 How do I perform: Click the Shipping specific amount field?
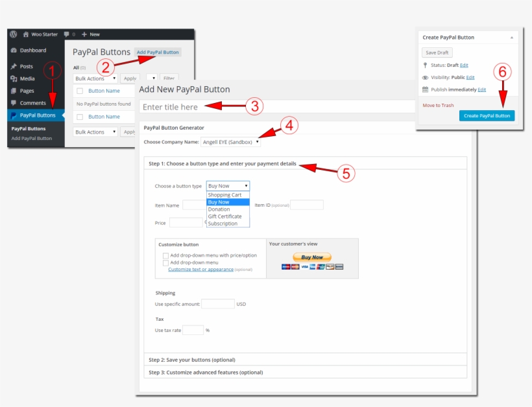218,304
